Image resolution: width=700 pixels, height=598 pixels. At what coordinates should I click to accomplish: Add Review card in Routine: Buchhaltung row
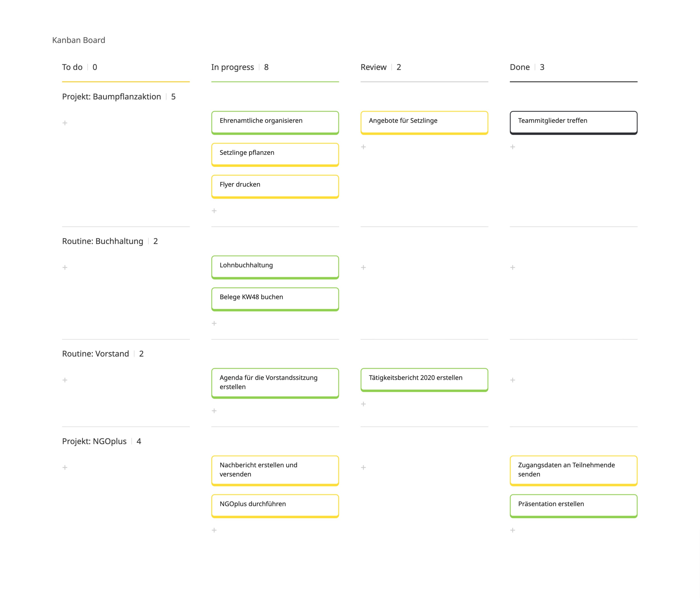363,268
